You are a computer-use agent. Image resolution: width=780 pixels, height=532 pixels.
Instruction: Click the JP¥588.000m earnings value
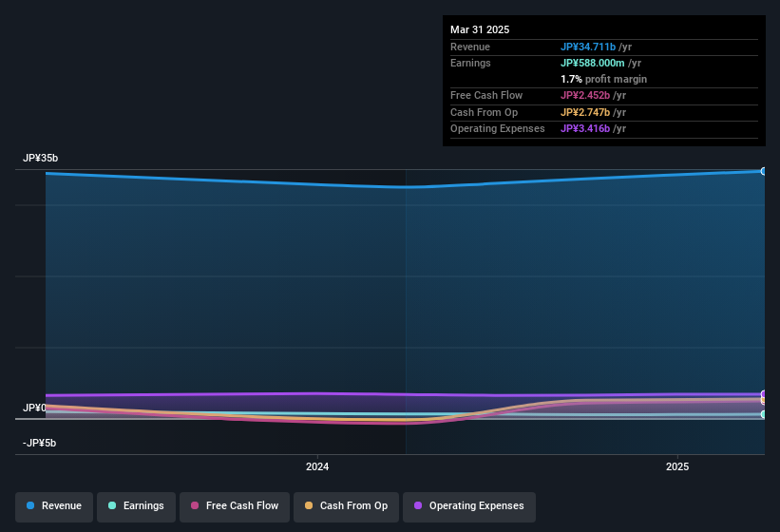593,63
